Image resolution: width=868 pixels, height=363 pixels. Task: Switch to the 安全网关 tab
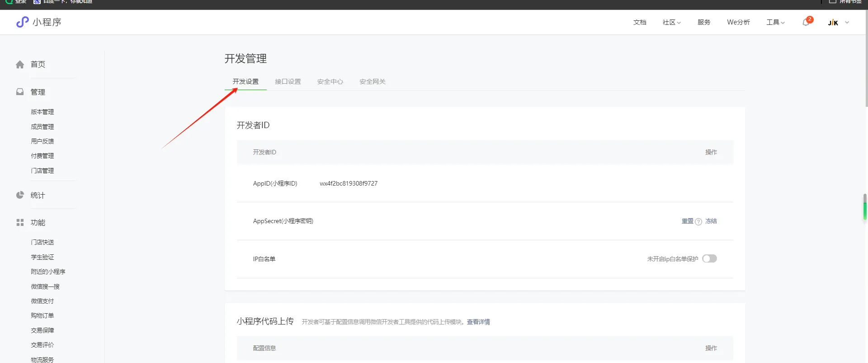[373, 81]
